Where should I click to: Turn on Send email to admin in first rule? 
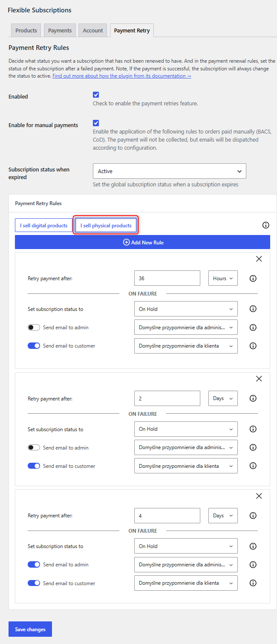click(34, 328)
